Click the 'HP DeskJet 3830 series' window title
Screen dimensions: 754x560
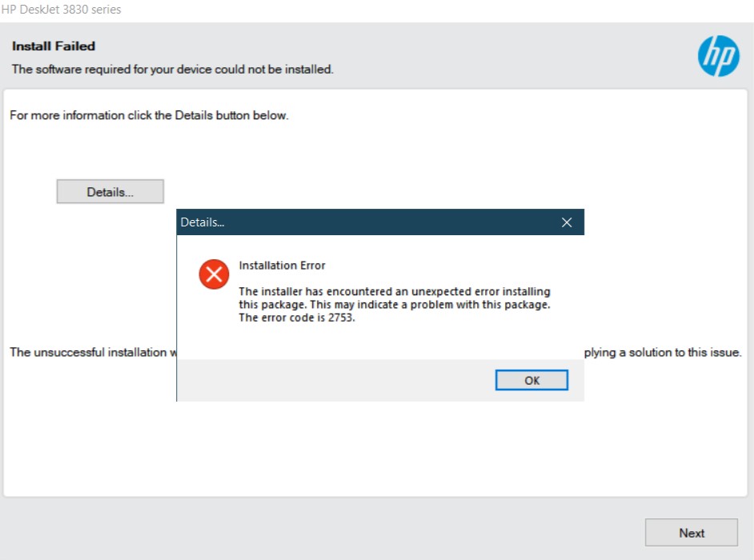(x=62, y=10)
